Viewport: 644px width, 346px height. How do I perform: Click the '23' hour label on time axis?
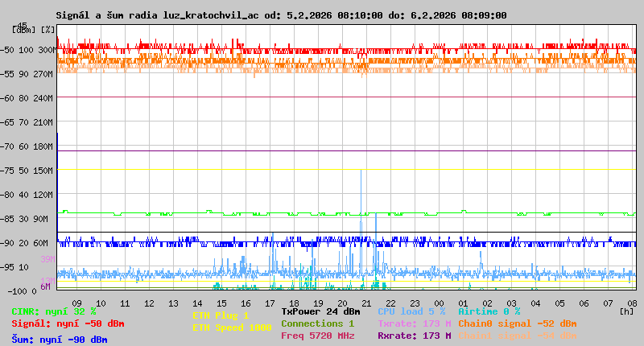tap(415, 303)
